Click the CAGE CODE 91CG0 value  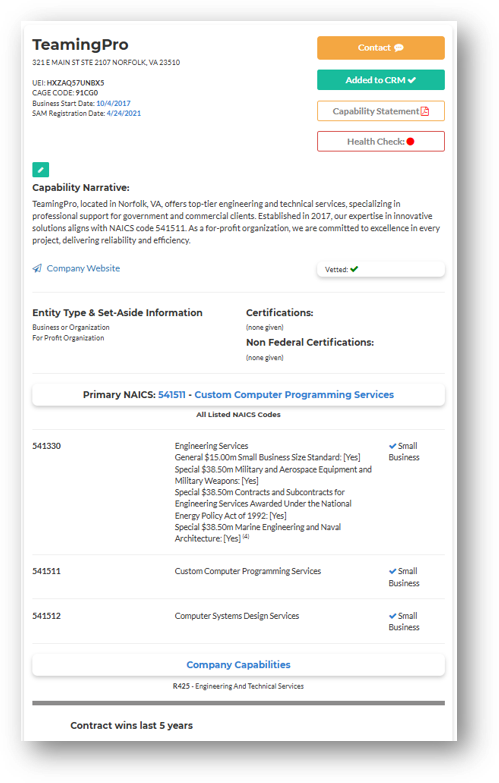pyautogui.click(x=87, y=93)
